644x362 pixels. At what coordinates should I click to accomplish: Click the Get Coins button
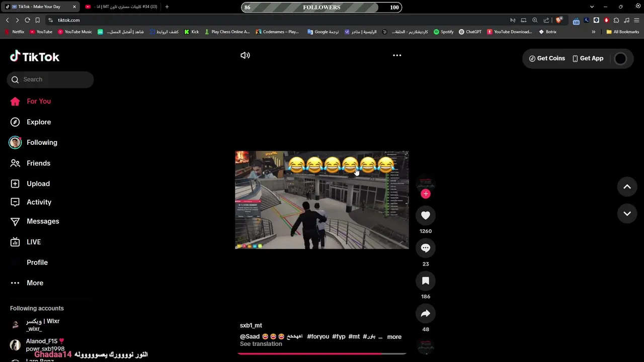(x=547, y=58)
